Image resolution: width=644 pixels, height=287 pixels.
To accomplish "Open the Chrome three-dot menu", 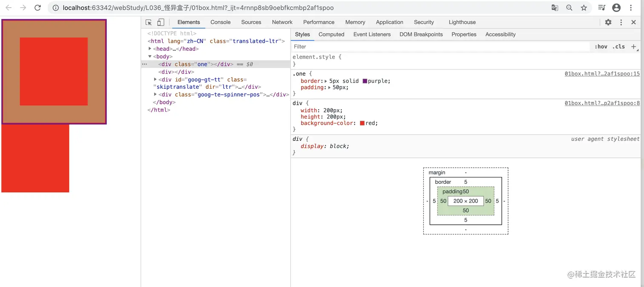I will click(x=631, y=8).
